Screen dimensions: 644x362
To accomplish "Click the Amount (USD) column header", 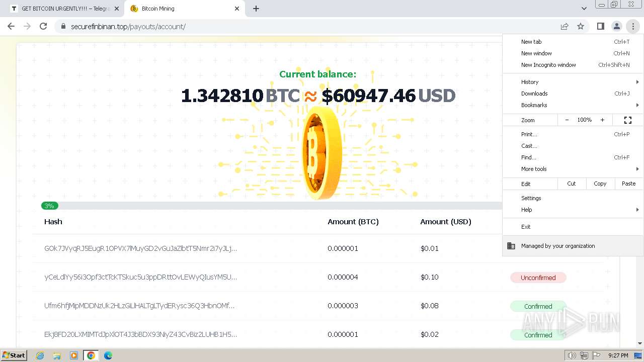I will click(x=446, y=222).
